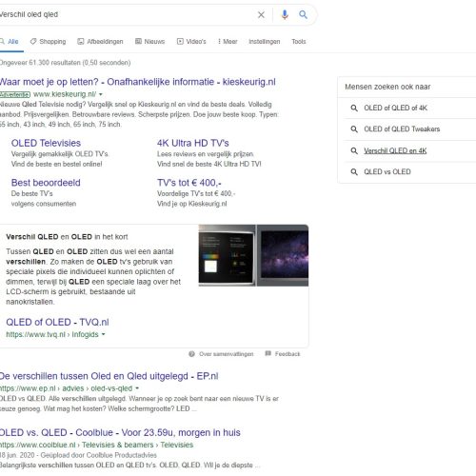Click the galaxy TV thumbnail in the snippet
The width and height of the screenshot is (476, 476).
pos(283,255)
